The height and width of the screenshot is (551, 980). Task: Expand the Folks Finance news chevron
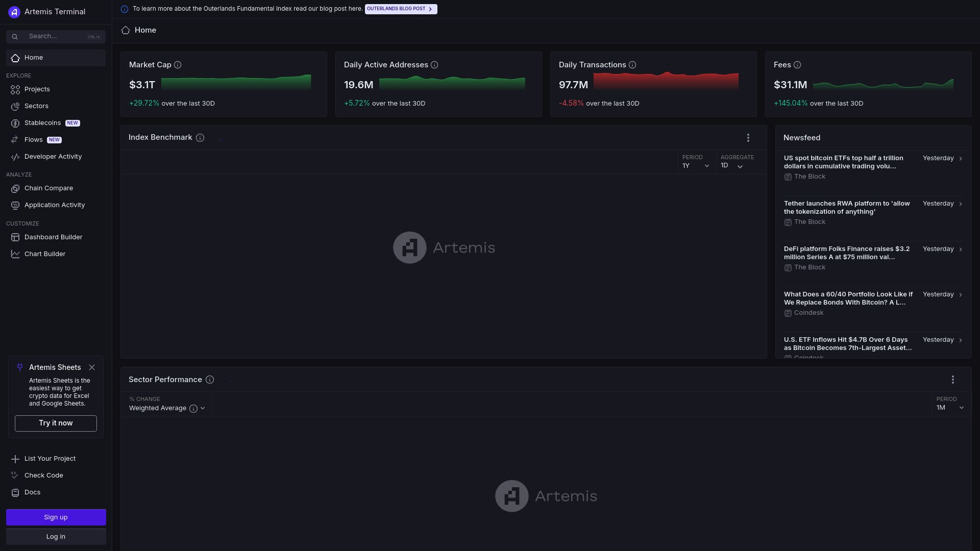(961, 249)
